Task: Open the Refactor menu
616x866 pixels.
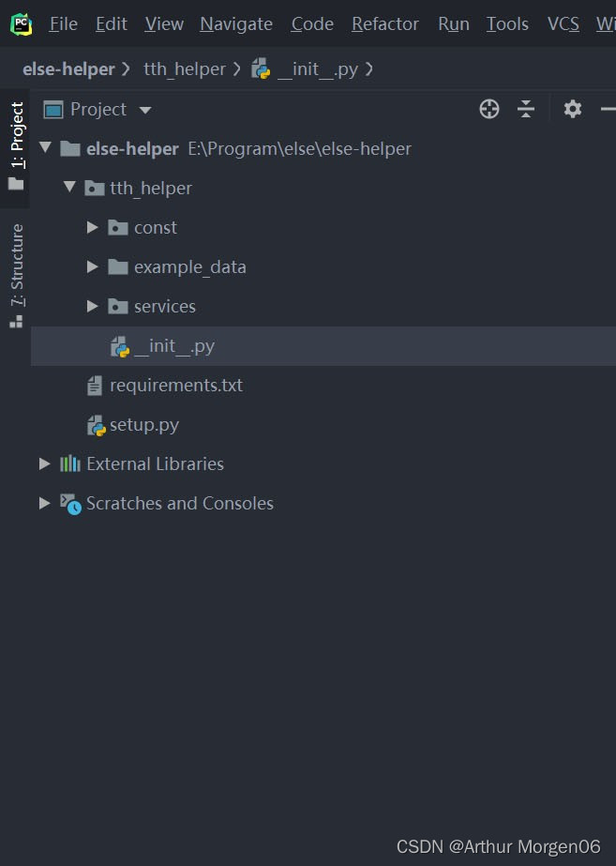Action: [384, 23]
